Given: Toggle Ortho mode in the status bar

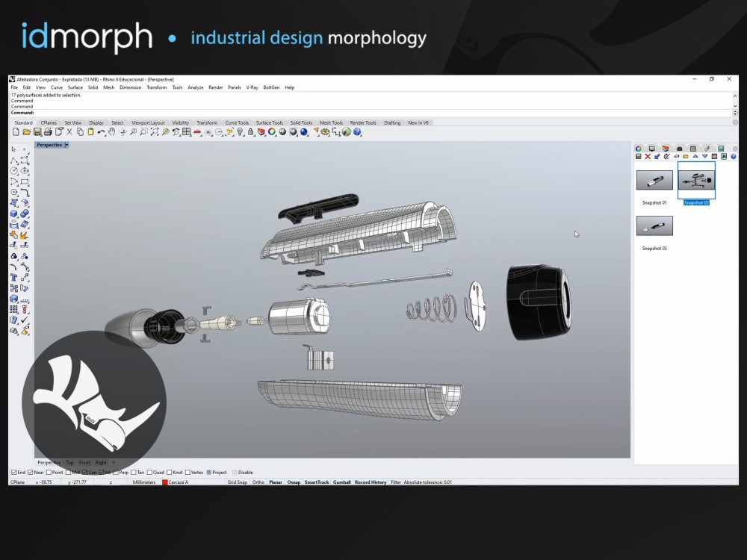Looking at the screenshot, I should coord(258,482).
